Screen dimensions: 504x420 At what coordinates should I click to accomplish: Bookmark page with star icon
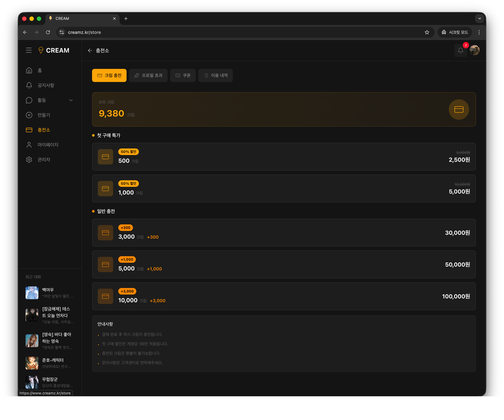427,32
